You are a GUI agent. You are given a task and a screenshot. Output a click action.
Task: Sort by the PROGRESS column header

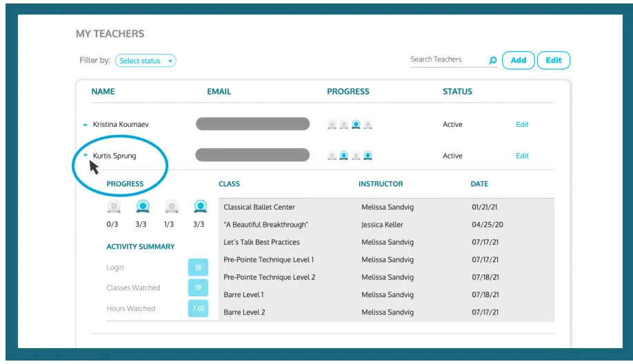348,92
